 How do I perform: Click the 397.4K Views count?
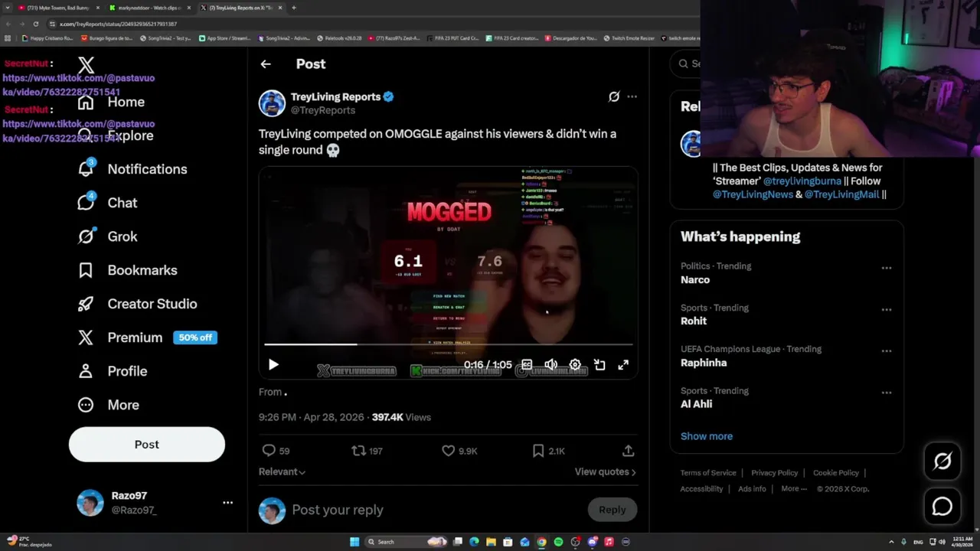click(x=401, y=417)
